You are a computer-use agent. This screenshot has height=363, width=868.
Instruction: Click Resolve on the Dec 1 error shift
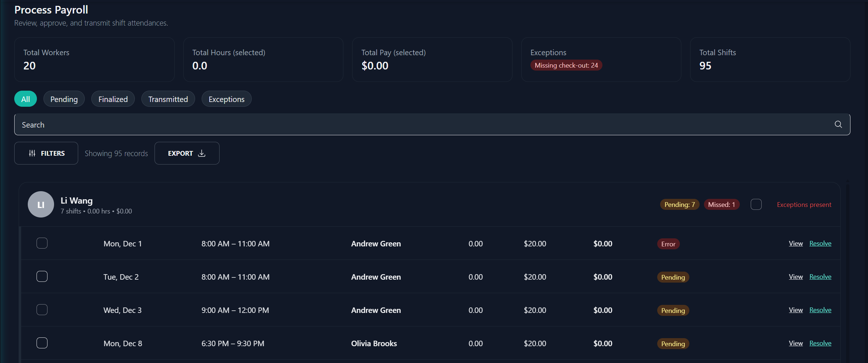pyautogui.click(x=820, y=243)
